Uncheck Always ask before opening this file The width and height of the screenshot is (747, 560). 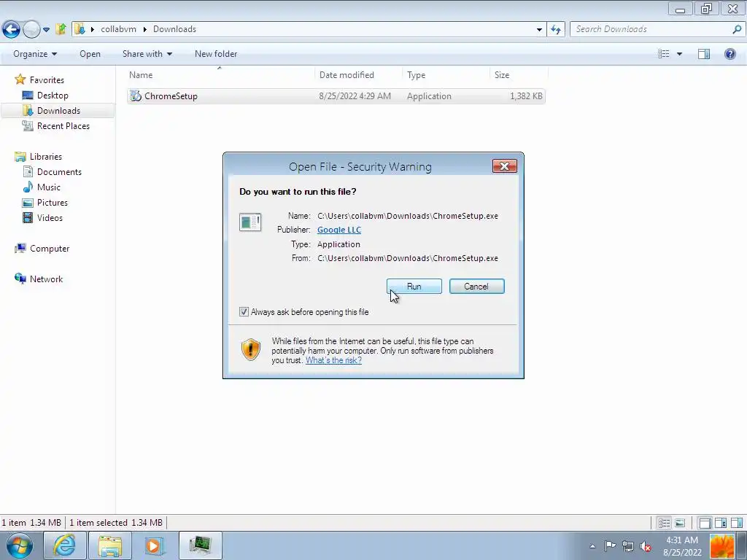pos(244,312)
